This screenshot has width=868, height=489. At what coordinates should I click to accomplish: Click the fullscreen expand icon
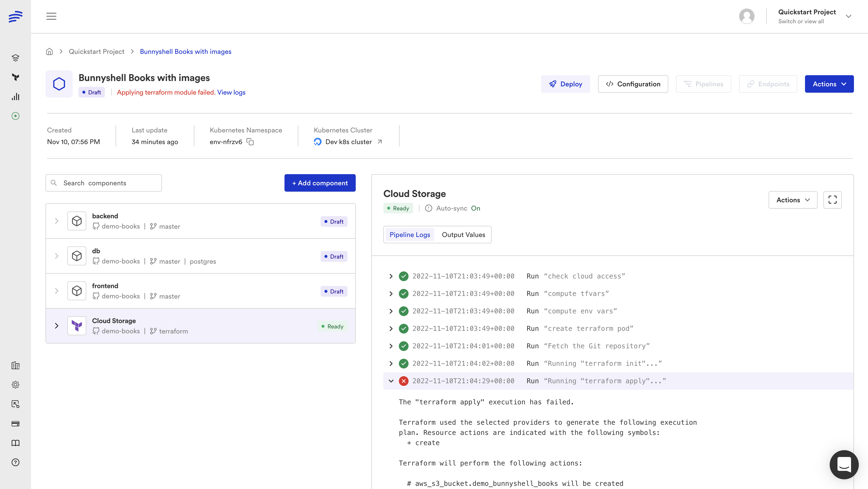(x=832, y=200)
